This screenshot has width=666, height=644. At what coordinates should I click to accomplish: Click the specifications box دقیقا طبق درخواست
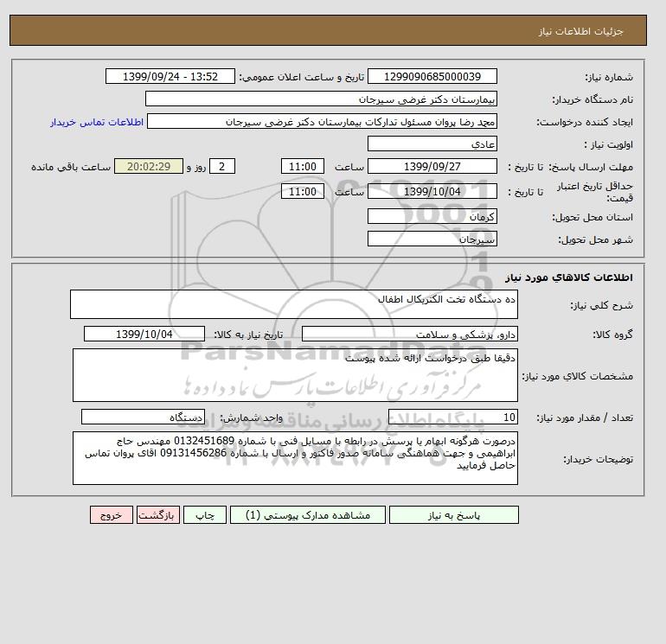(295, 375)
